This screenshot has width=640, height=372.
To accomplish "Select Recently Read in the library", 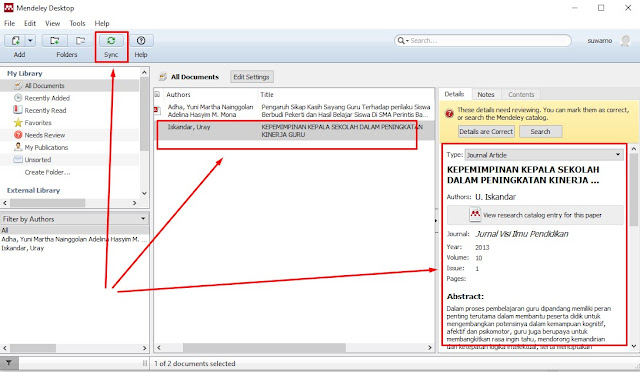I will click(45, 110).
